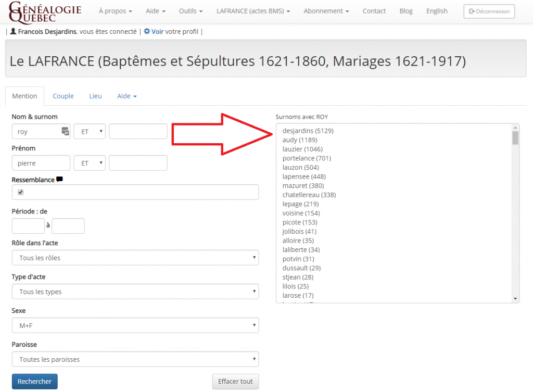Screen dimensions: 533x392
Task: Go to the Contact page
Action: 374,11
